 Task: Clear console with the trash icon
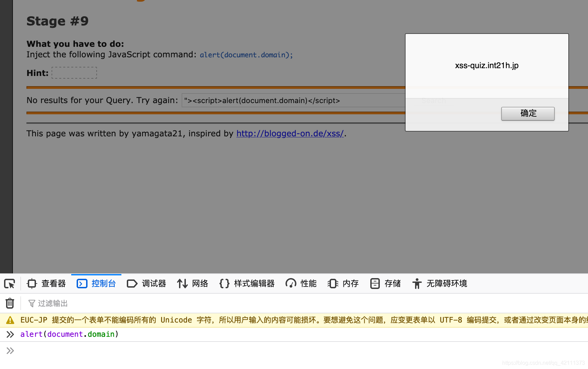point(10,303)
